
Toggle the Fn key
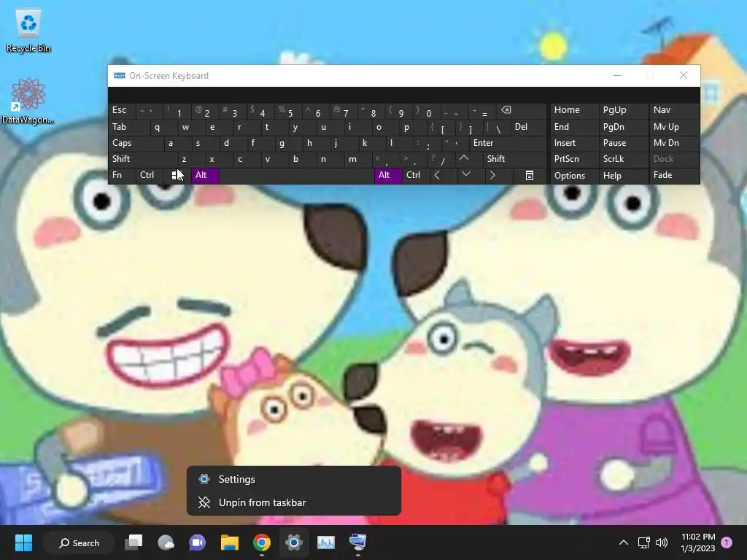(x=122, y=175)
